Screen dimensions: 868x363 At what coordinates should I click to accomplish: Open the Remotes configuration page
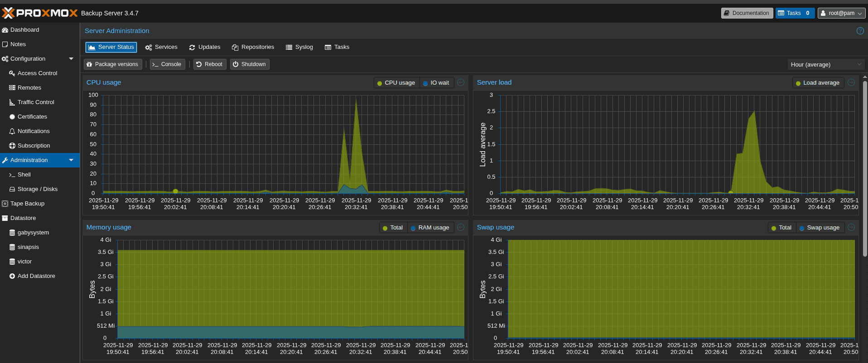coord(40,88)
